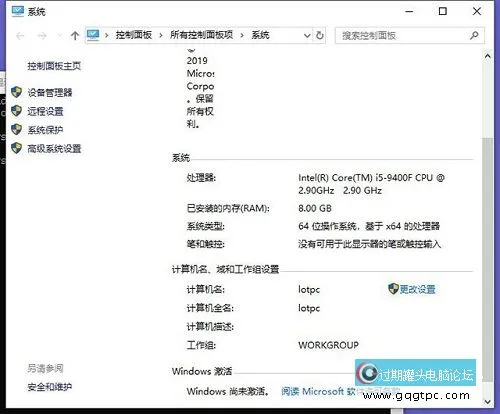The image size is (500, 414).
Task: Select 系统 in the breadcrumb path
Action: pos(260,35)
